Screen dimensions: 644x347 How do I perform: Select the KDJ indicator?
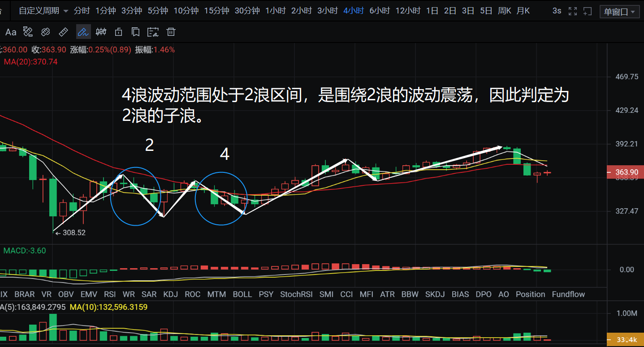coord(170,294)
